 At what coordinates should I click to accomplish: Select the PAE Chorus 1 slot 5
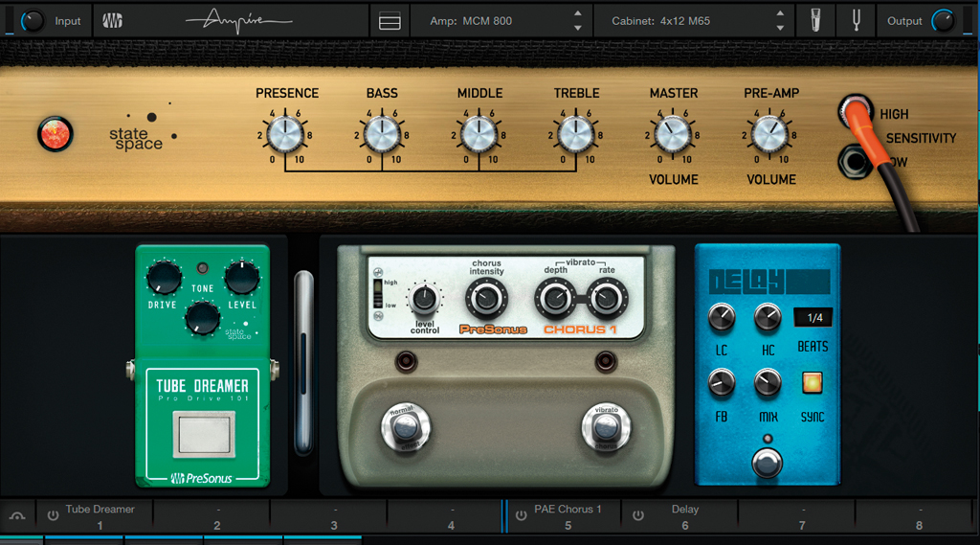click(x=564, y=516)
